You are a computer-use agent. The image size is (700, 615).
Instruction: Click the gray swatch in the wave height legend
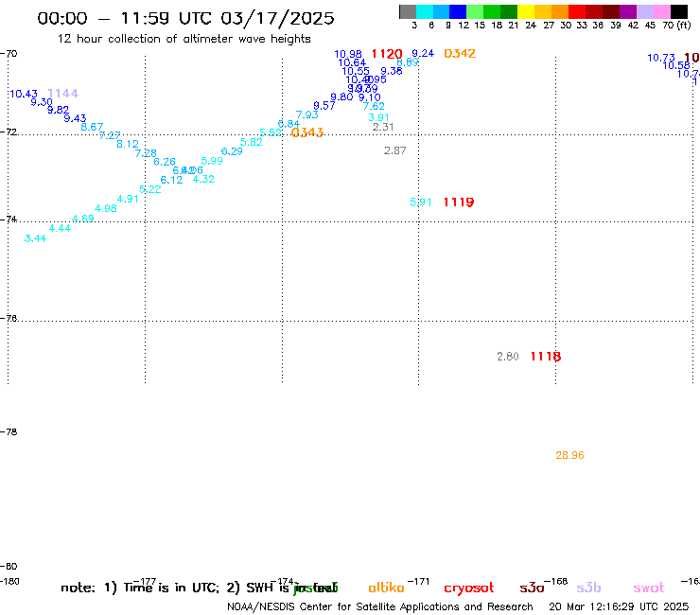click(408, 11)
